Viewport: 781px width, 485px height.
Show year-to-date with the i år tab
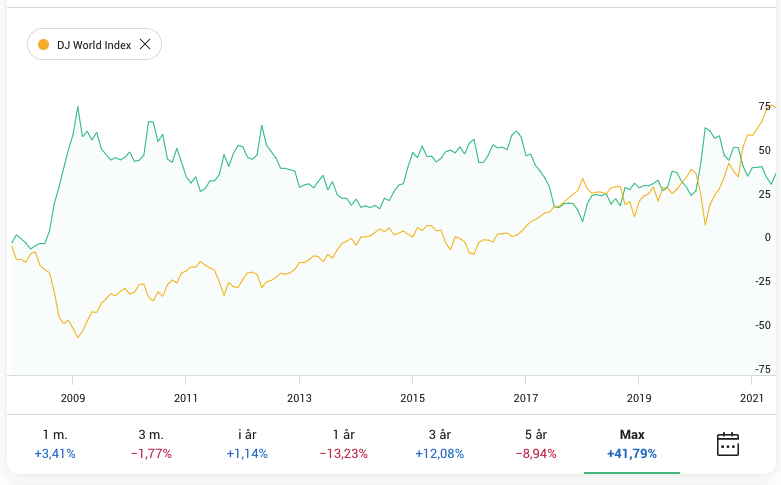pyautogui.click(x=247, y=444)
